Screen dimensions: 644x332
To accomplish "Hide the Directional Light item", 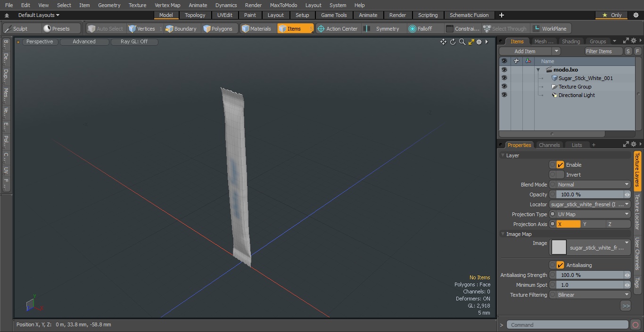I will [504, 95].
